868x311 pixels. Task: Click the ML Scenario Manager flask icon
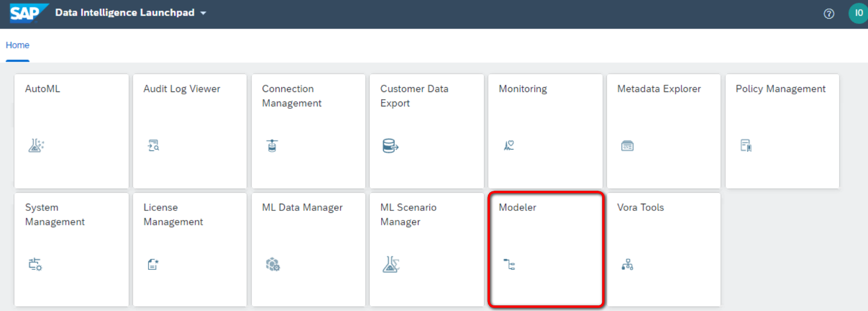(391, 264)
